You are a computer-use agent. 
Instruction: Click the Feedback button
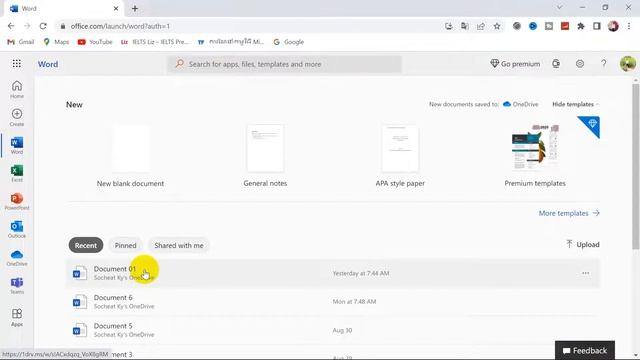pyautogui.click(x=584, y=351)
